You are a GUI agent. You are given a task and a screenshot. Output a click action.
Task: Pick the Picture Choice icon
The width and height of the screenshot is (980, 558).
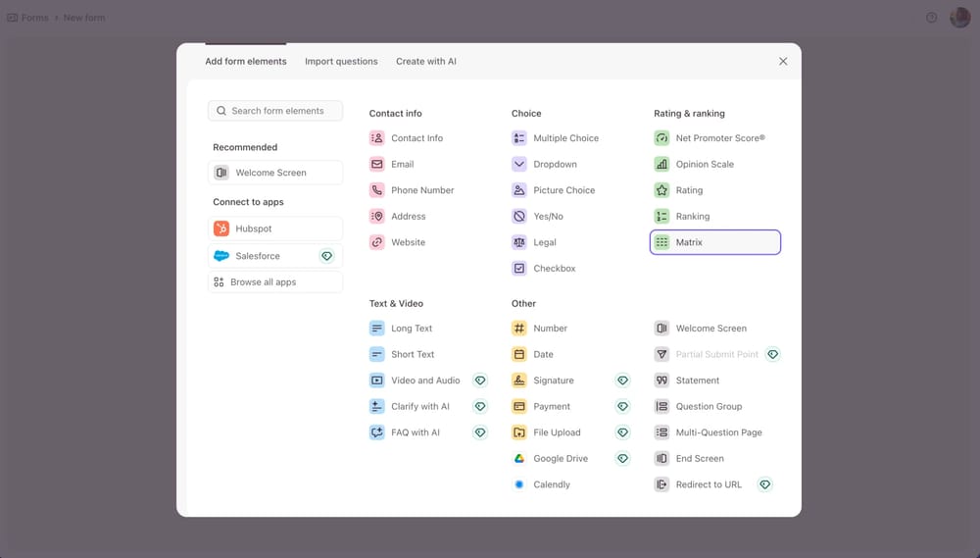pyautogui.click(x=519, y=190)
